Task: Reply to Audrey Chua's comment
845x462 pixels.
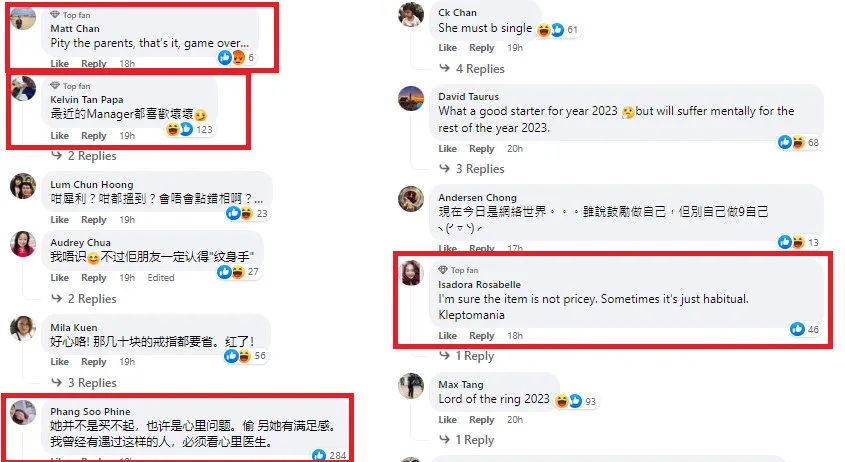Action: (94, 278)
